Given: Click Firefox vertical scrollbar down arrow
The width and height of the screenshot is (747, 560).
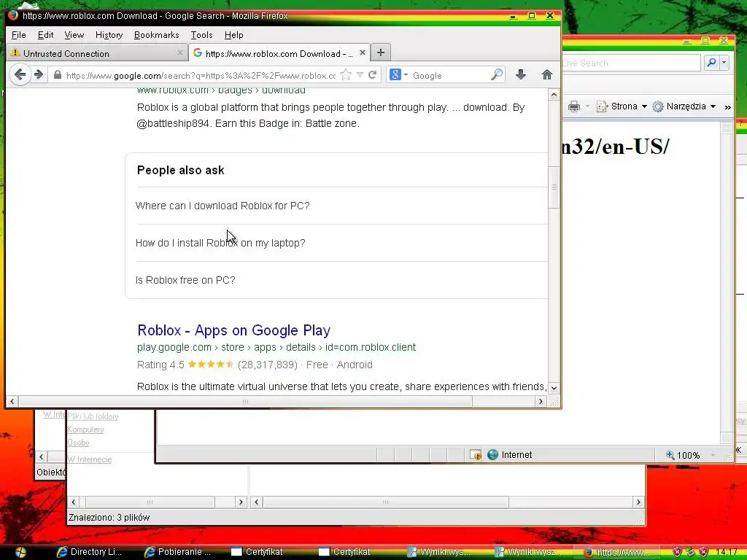Looking at the screenshot, I should pos(554,388).
